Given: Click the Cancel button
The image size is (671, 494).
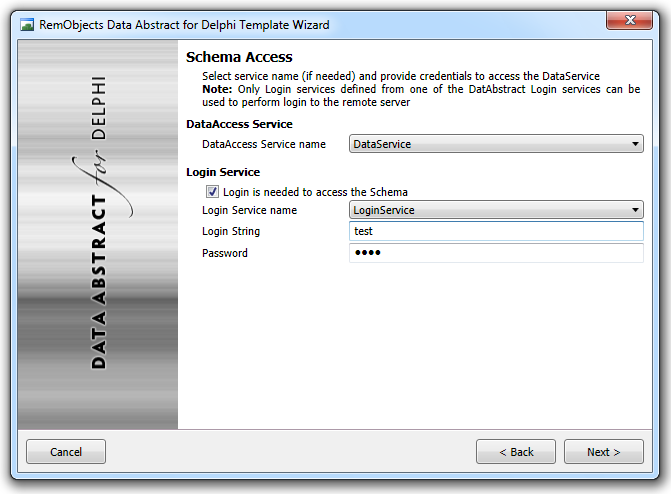Looking at the screenshot, I should click(x=66, y=452).
